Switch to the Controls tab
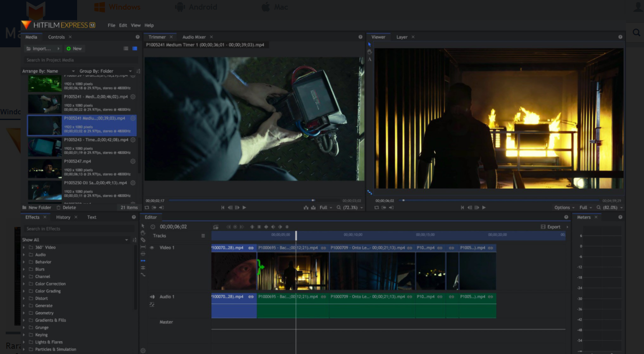Image resolution: width=644 pixels, height=354 pixels. (x=57, y=37)
